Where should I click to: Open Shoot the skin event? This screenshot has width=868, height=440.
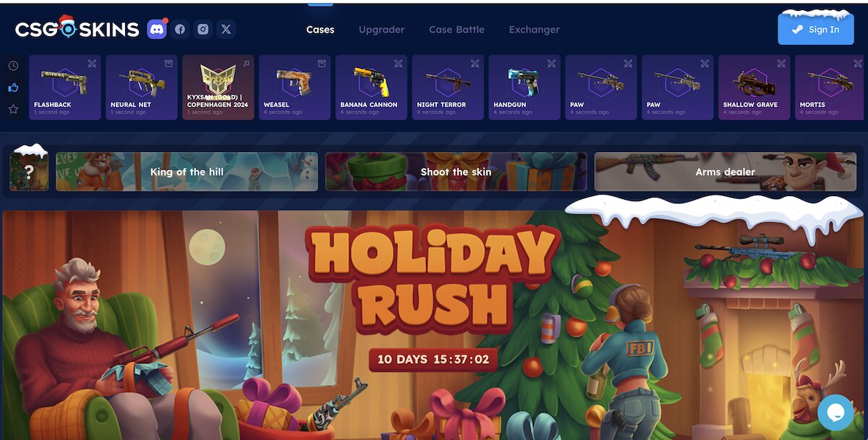(x=456, y=172)
